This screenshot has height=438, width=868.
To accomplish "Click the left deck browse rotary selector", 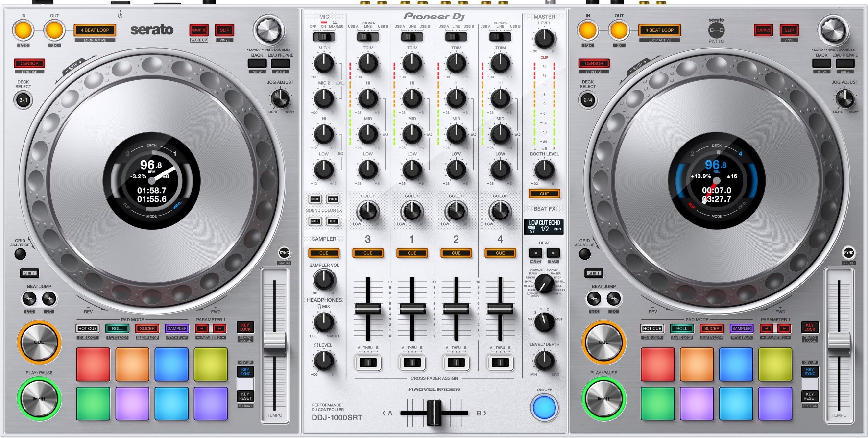I will coord(269,30).
